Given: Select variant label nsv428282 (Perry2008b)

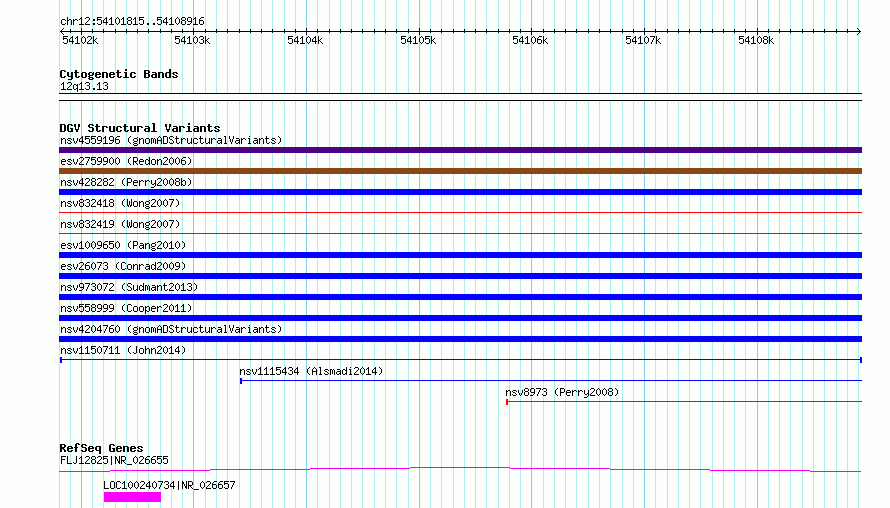Looking at the screenshot, I should [x=126, y=182].
